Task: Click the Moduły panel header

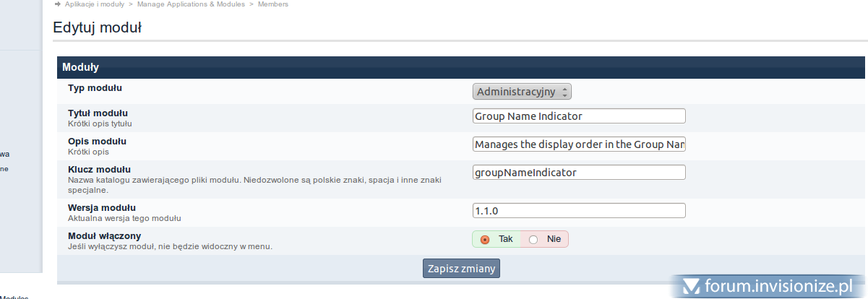Action: [x=81, y=67]
